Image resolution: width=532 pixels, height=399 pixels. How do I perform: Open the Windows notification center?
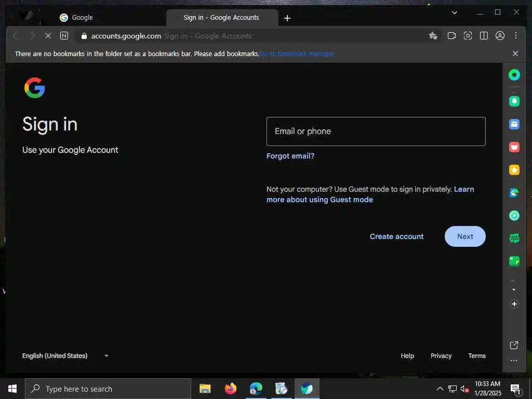click(516, 389)
